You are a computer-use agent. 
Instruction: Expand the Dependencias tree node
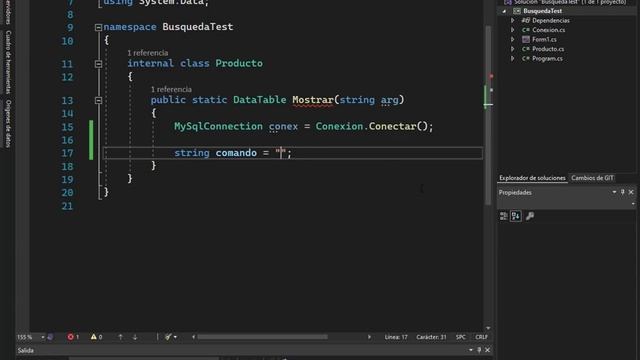coord(513,20)
